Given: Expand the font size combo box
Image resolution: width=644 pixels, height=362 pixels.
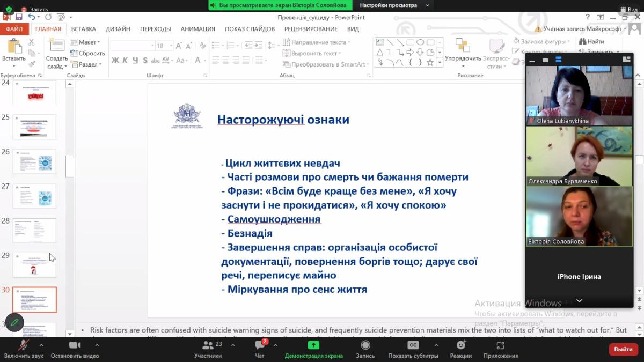Looking at the screenshot, I should pyautogui.click(x=171, y=46).
